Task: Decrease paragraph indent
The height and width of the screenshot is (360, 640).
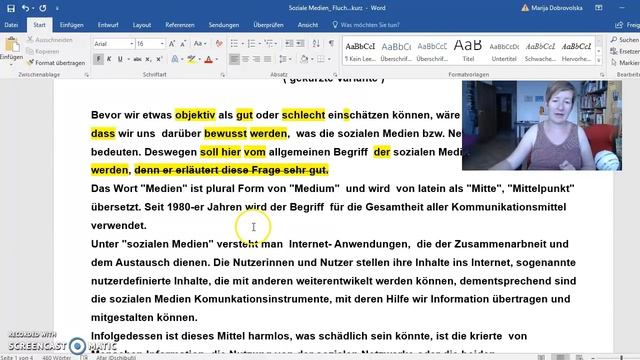Action: click(289, 43)
